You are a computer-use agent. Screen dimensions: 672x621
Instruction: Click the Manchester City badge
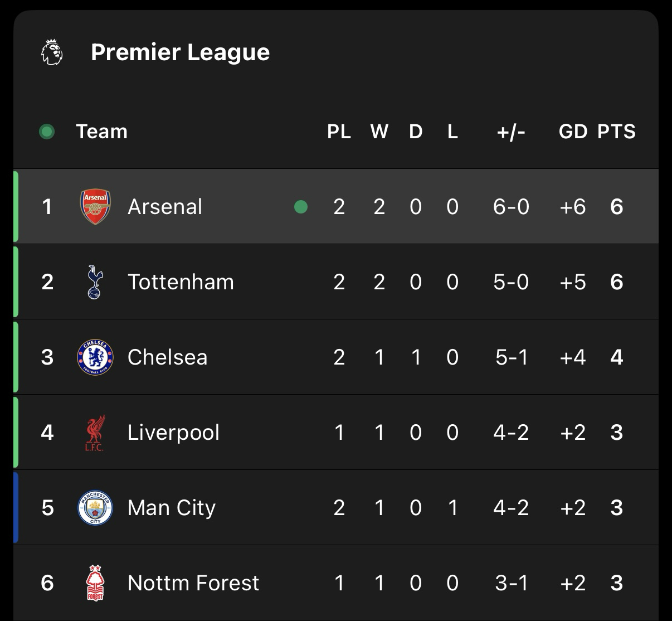95,508
